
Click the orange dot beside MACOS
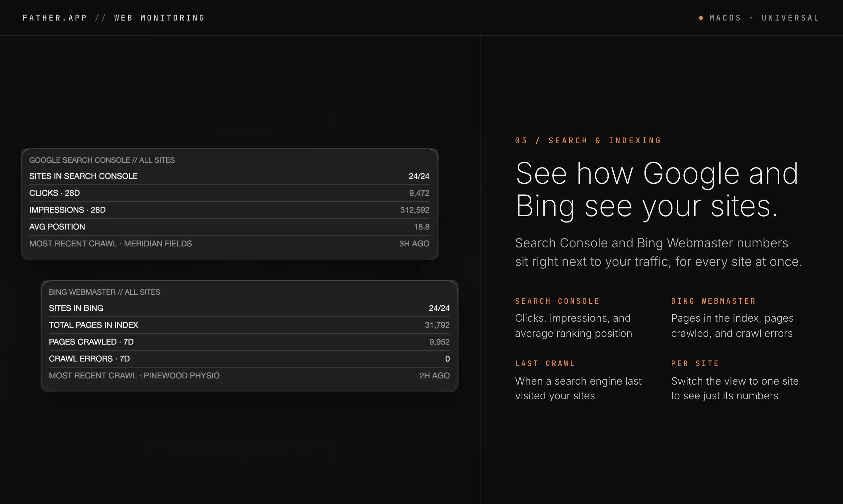701,18
